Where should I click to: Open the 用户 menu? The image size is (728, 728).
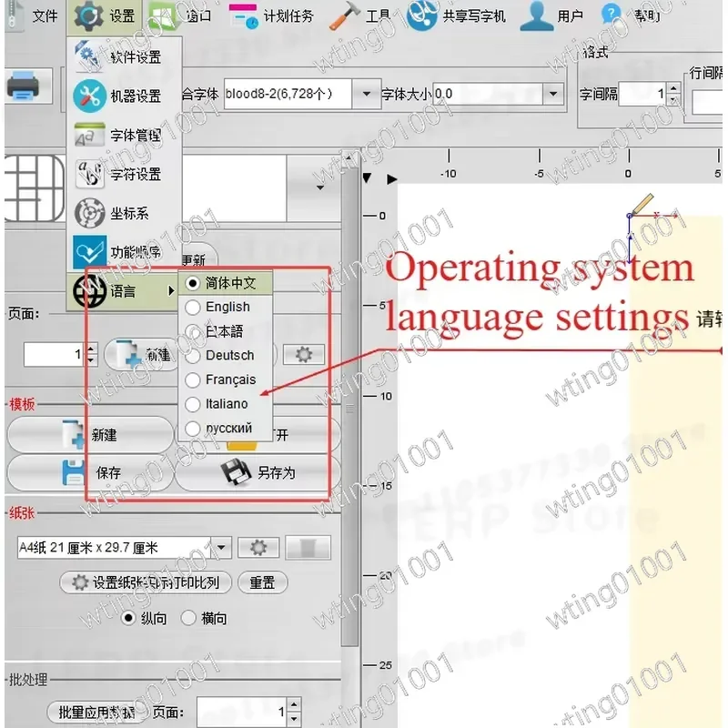pyautogui.click(x=552, y=16)
